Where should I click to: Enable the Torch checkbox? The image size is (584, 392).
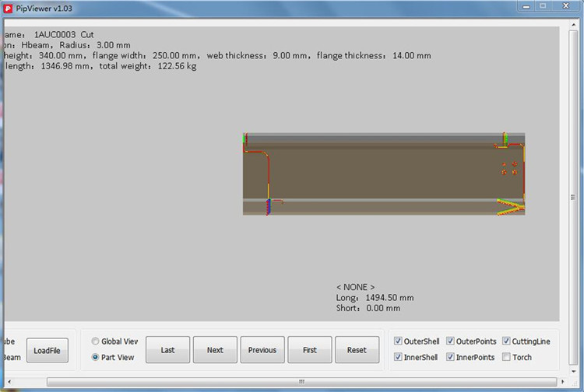(x=506, y=357)
